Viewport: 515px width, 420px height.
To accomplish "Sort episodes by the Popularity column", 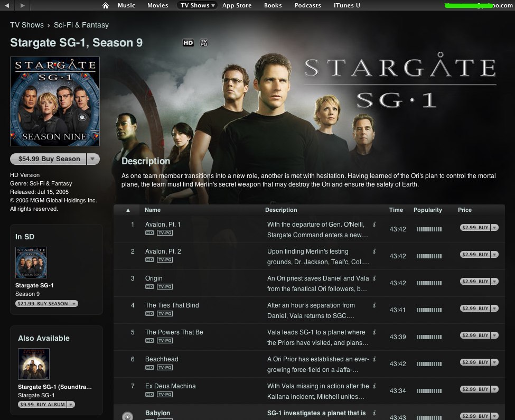I will coord(428,210).
